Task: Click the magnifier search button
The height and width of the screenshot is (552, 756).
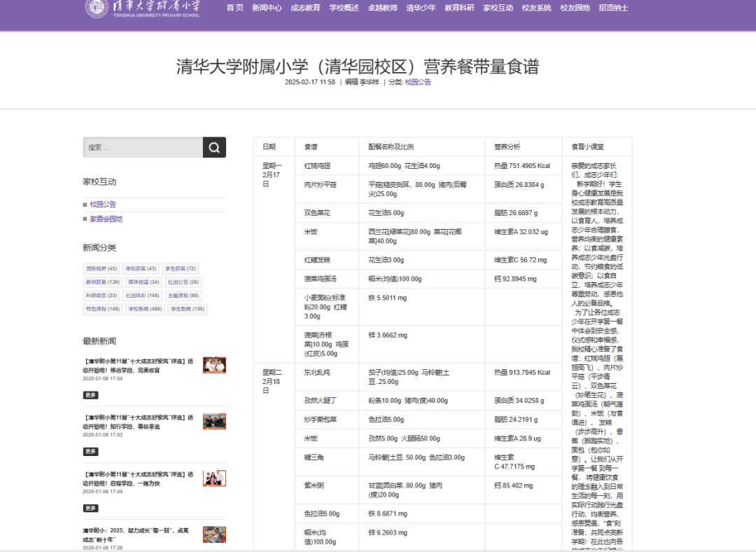Action: click(x=215, y=147)
